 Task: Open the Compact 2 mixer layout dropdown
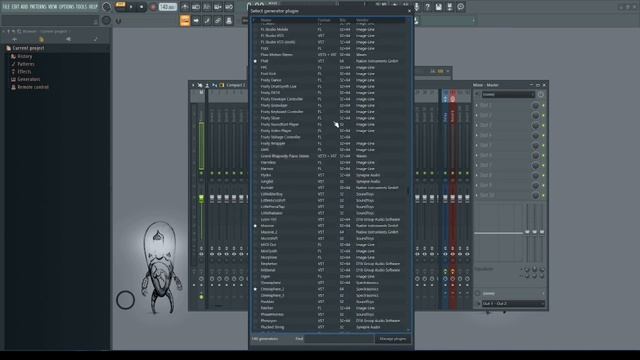pyautogui.click(x=236, y=85)
